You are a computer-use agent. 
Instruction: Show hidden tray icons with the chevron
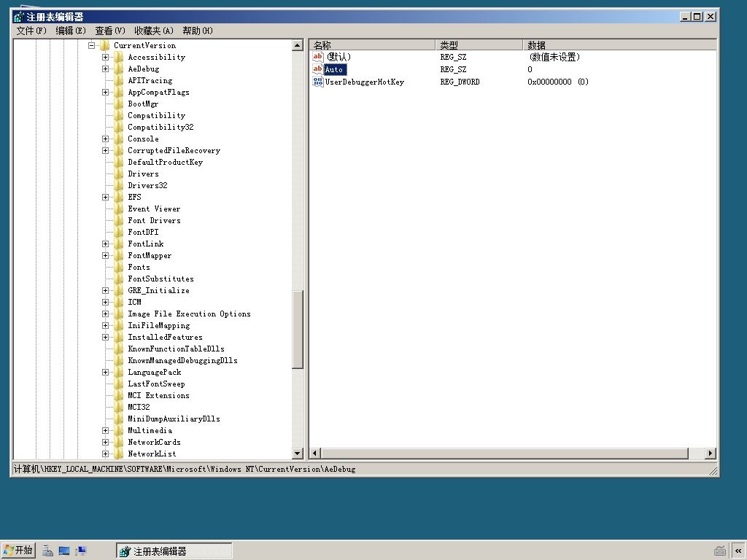click(x=738, y=551)
